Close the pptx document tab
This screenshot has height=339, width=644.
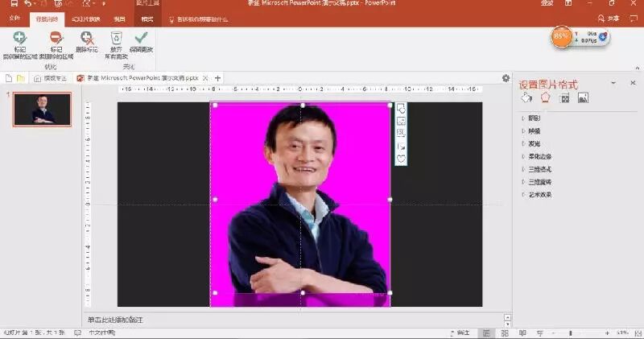(205, 78)
